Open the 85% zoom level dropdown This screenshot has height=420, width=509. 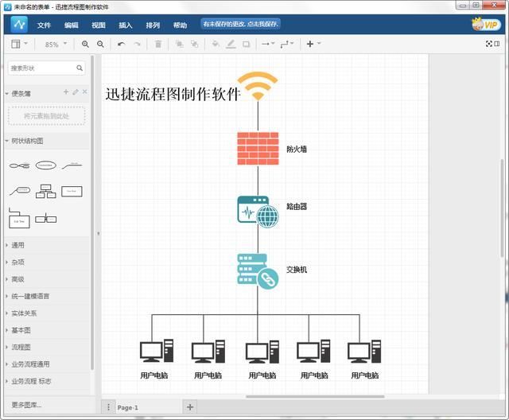pos(56,44)
